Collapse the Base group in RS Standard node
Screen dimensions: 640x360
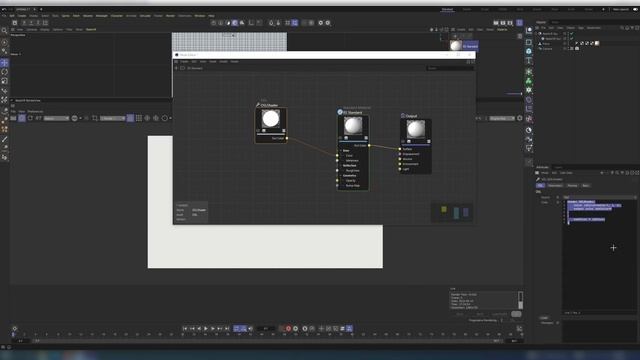pyautogui.click(x=341, y=151)
